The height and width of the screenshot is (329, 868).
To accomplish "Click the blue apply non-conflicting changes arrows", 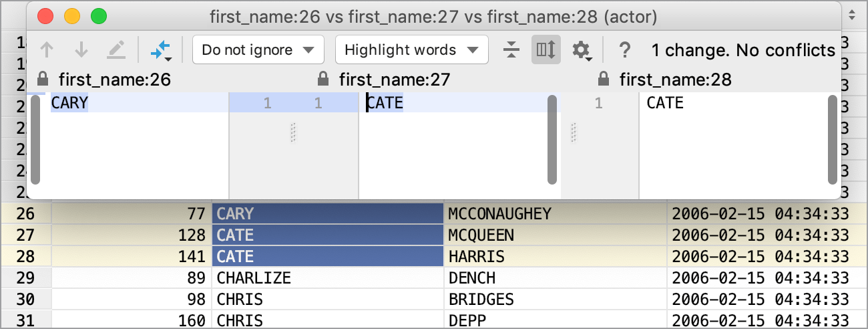I will tap(161, 49).
